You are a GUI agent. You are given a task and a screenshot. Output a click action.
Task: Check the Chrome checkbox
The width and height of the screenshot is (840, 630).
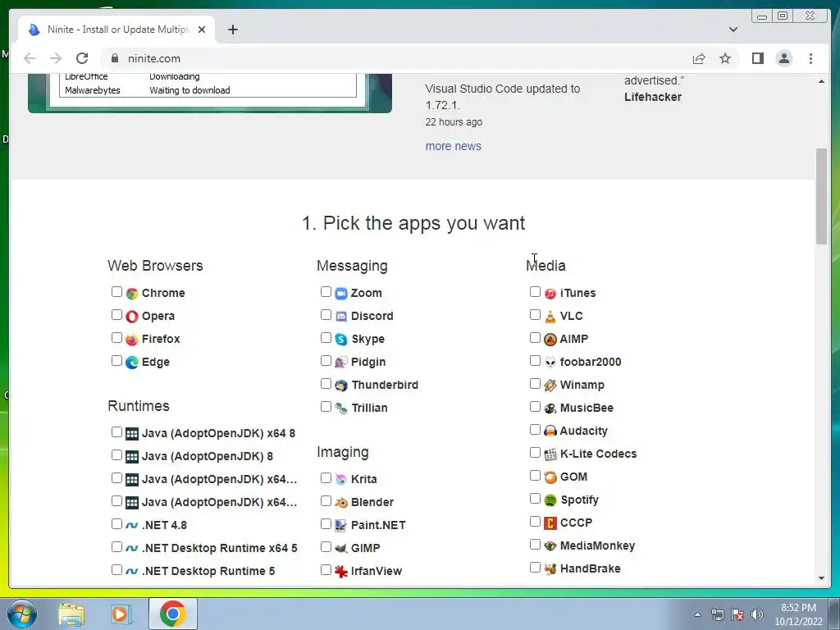116,292
